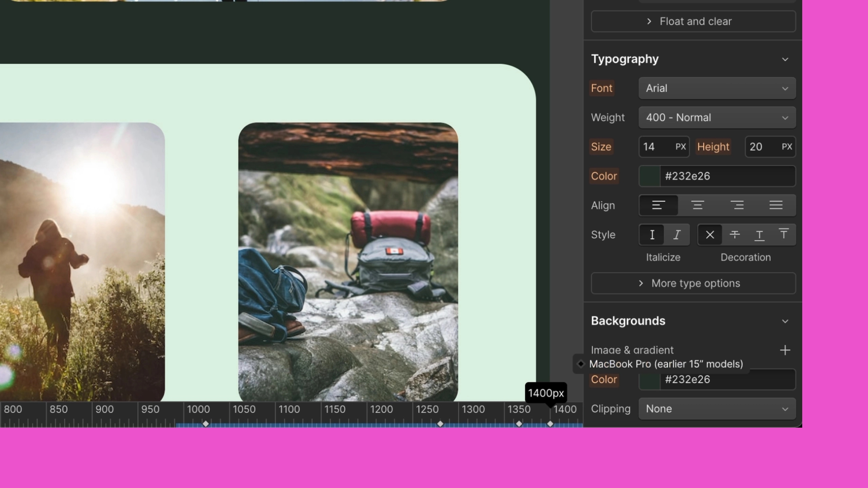Select the center text align icon

697,205
